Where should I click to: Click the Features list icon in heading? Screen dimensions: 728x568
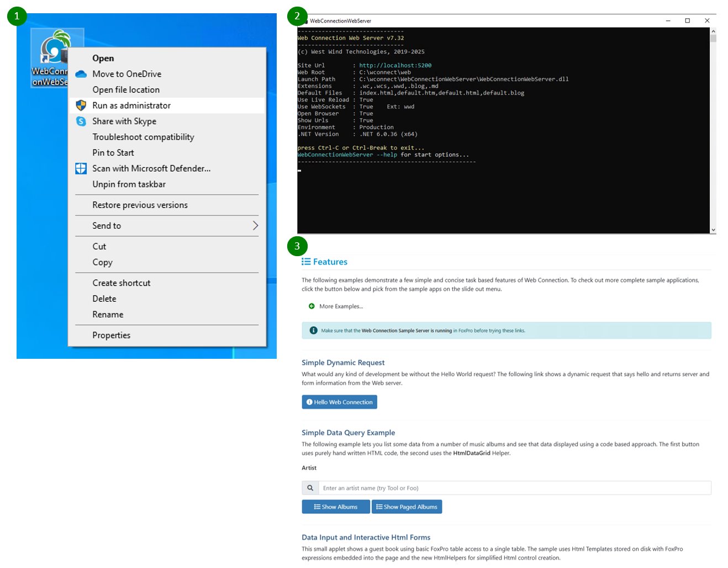coord(306,262)
